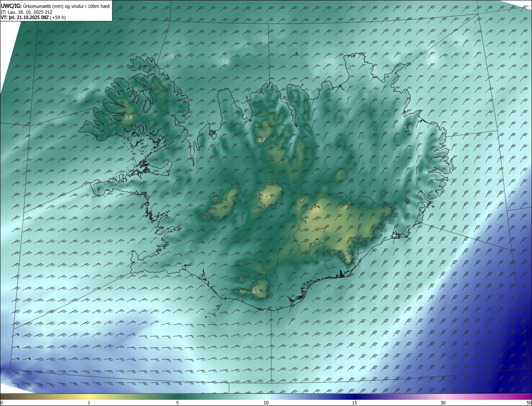Click the 10.0 value label on the map

[431, 61]
